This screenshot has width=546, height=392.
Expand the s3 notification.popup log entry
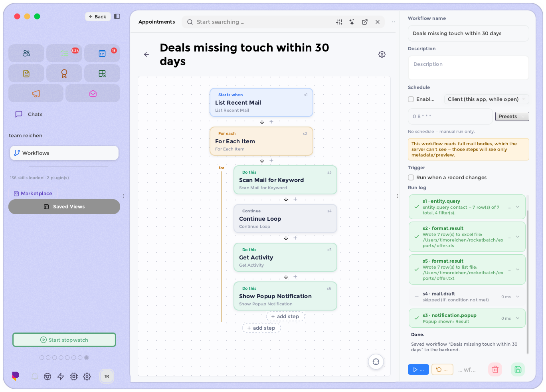point(518,318)
